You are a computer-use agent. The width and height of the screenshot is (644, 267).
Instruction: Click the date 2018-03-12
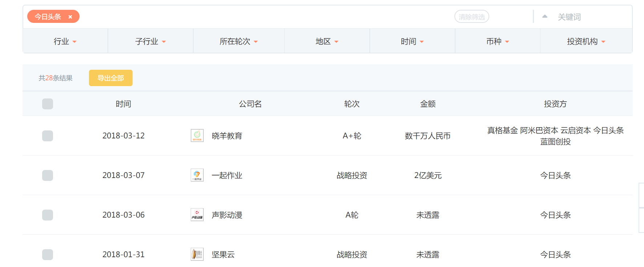pyautogui.click(x=123, y=136)
